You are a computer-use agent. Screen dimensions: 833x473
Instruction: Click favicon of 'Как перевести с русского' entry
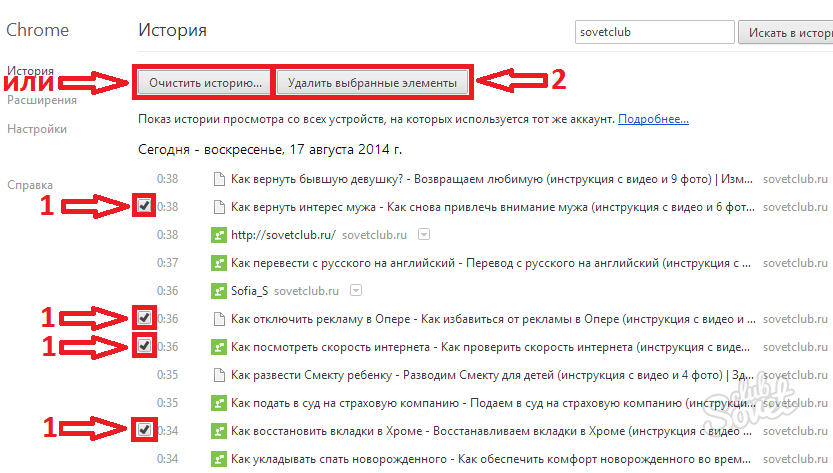[219, 263]
